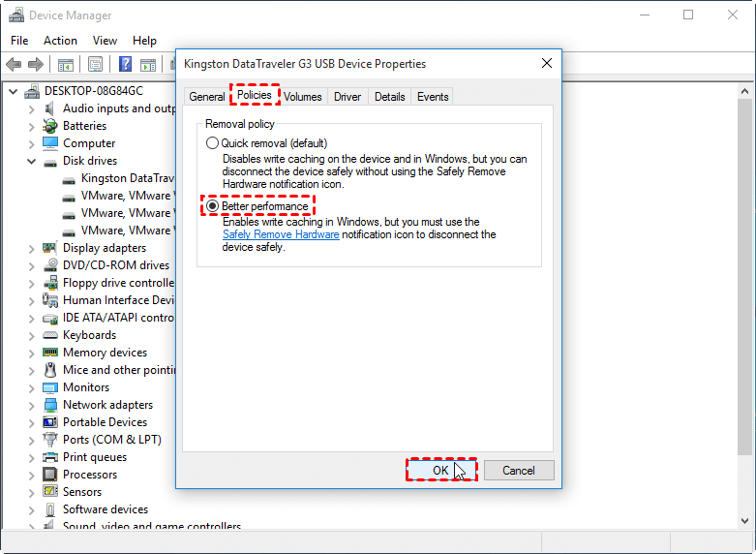Expand the Portable Devices node
The width and height of the screenshot is (756, 554).
point(31,422)
